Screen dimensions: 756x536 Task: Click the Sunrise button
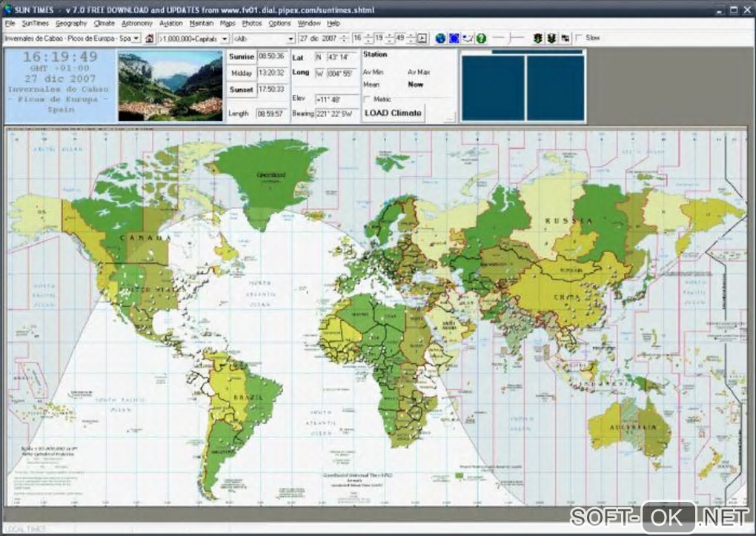[x=241, y=56]
